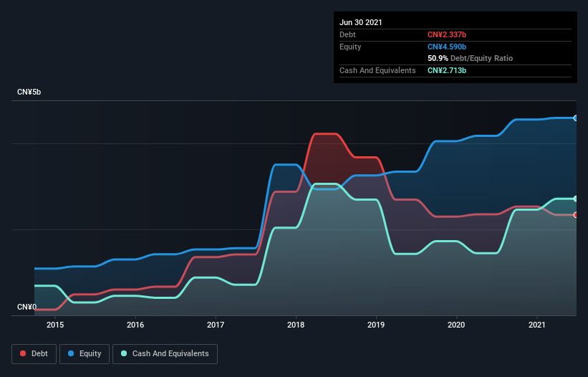Click the Debt row label in tooltip
The image size is (588, 377).
[x=347, y=34]
